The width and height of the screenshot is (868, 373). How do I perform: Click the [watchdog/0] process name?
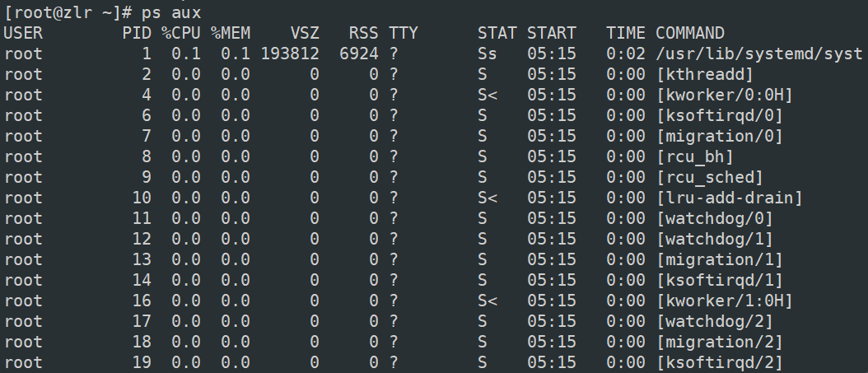point(715,218)
